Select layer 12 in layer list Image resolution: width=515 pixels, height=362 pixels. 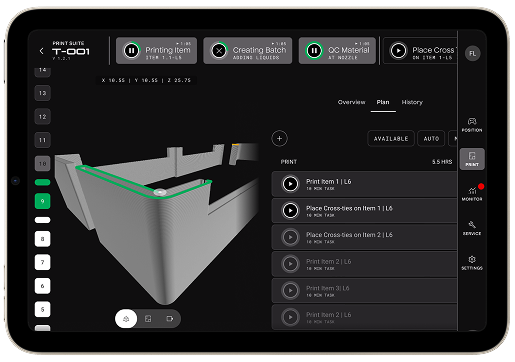tap(42, 117)
